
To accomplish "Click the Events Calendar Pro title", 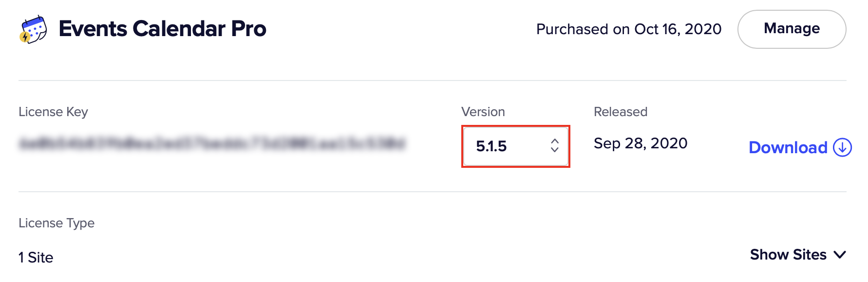I will (162, 29).
